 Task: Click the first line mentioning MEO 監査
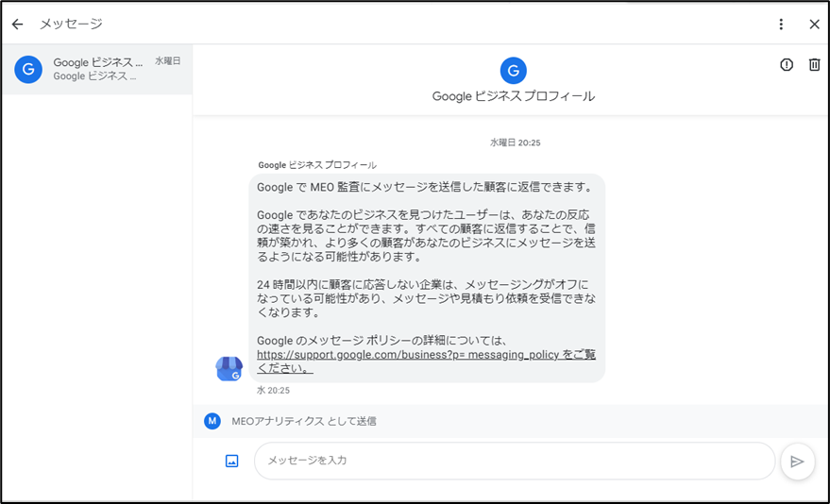coord(425,187)
